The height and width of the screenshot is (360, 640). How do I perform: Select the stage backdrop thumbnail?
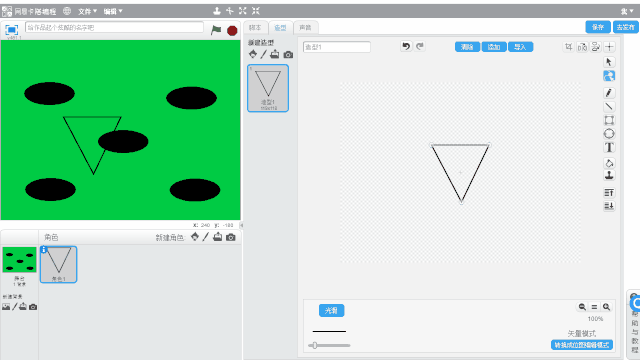(19, 260)
